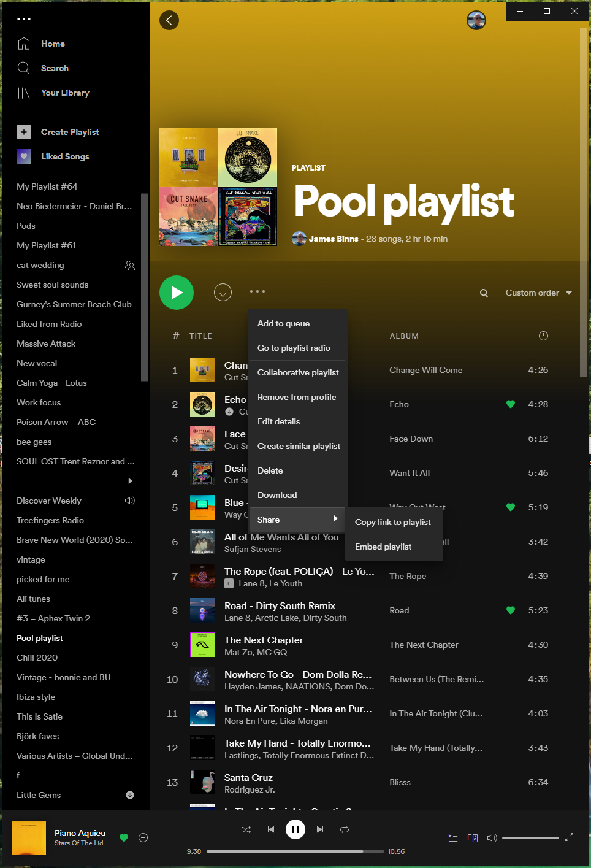Click the playlist more options dots
Screen dimensions: 591x868
257,291
